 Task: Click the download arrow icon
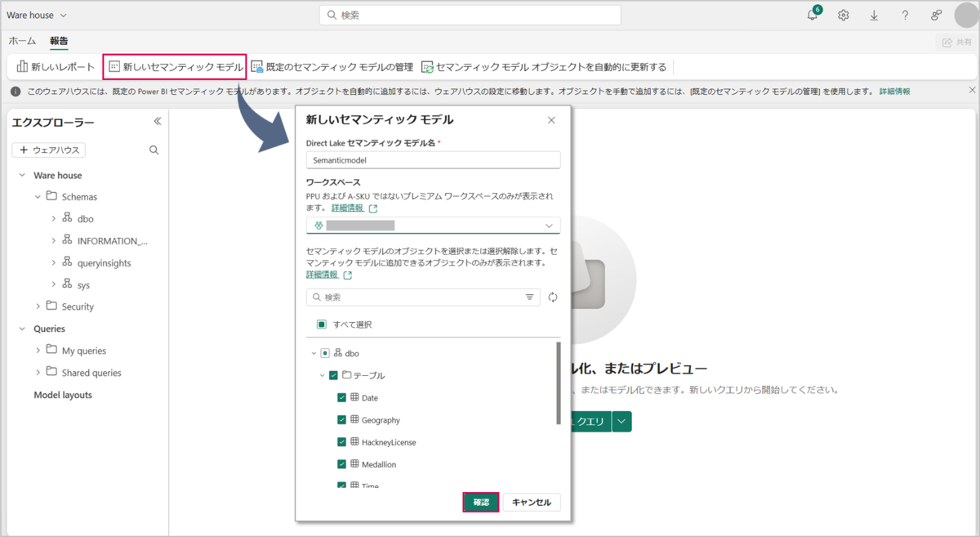[874, 16]
